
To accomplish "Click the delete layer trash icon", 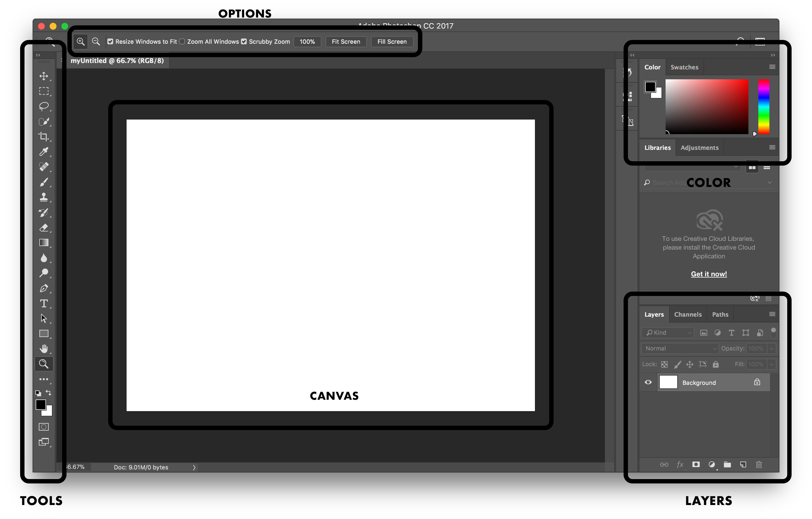I will click(759, 464).
